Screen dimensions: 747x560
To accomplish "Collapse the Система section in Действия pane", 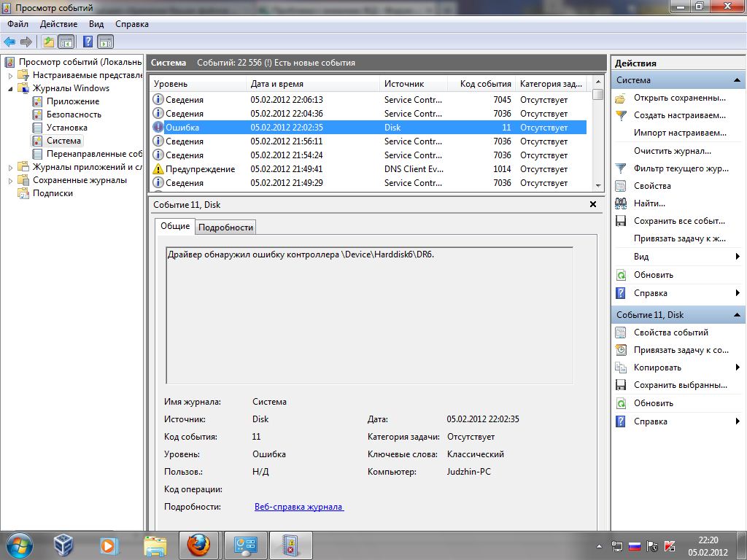I will [x=737, y=80].
